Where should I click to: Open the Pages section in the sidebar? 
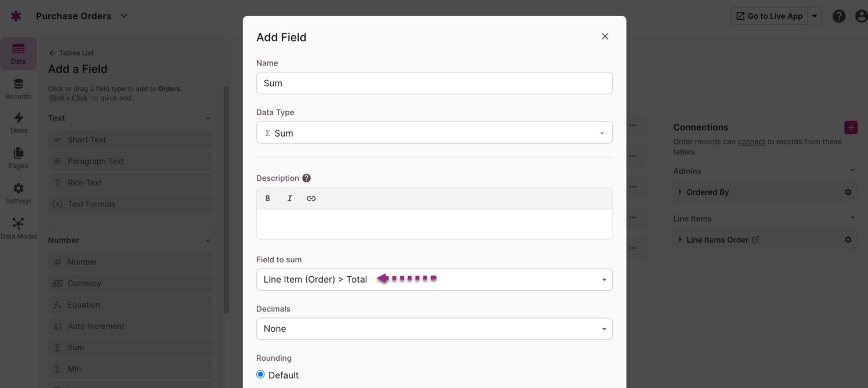[x=19, y=158]
